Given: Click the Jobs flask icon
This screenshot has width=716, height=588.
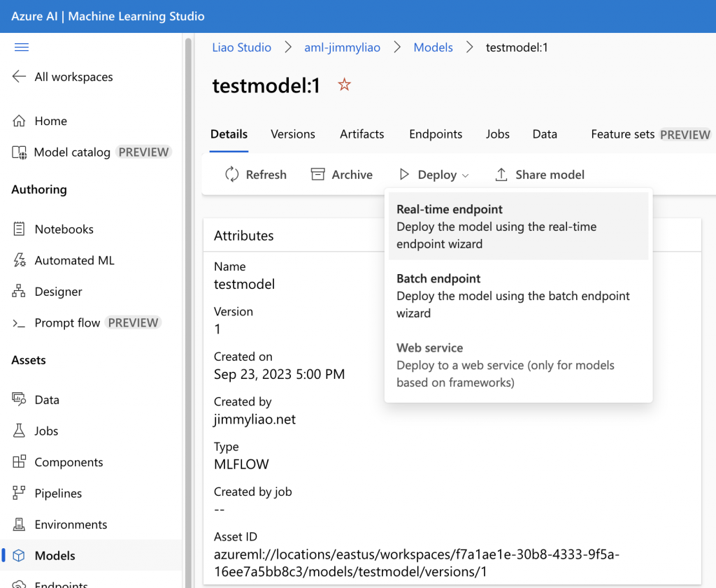Looking at the screenshot, I should [19, 431].
